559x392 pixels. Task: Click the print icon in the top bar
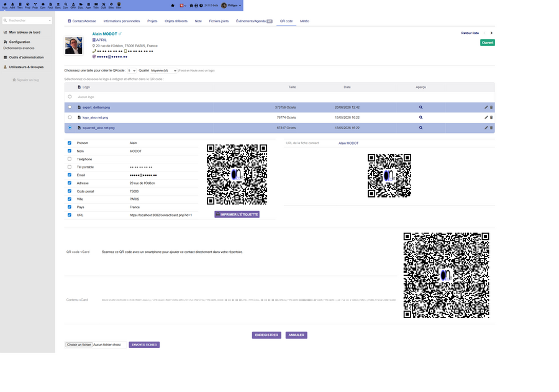pyautogui.click(x=196, y=6)
